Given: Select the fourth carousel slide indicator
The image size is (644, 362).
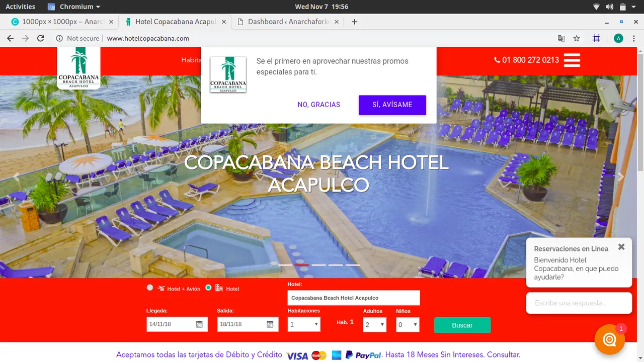Looking at the screenshot, I should (336, 264).
